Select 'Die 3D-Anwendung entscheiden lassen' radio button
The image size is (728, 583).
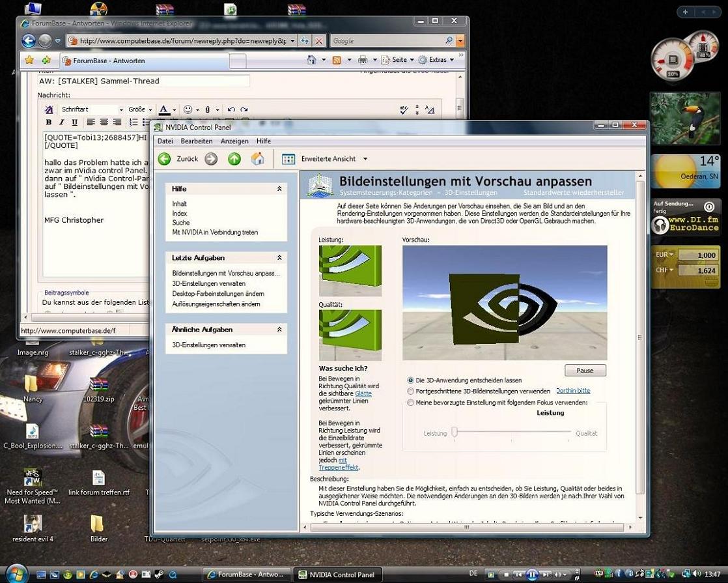pyautogui.click(x=410, y=380)
